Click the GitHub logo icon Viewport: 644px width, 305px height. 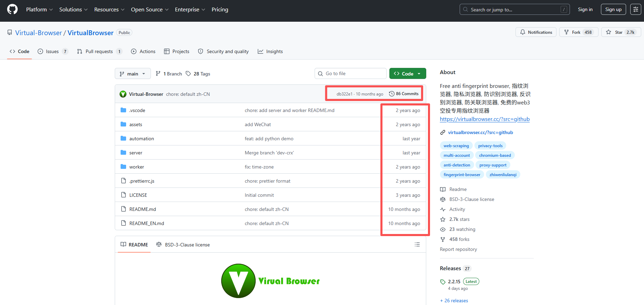tap(12, 9)
